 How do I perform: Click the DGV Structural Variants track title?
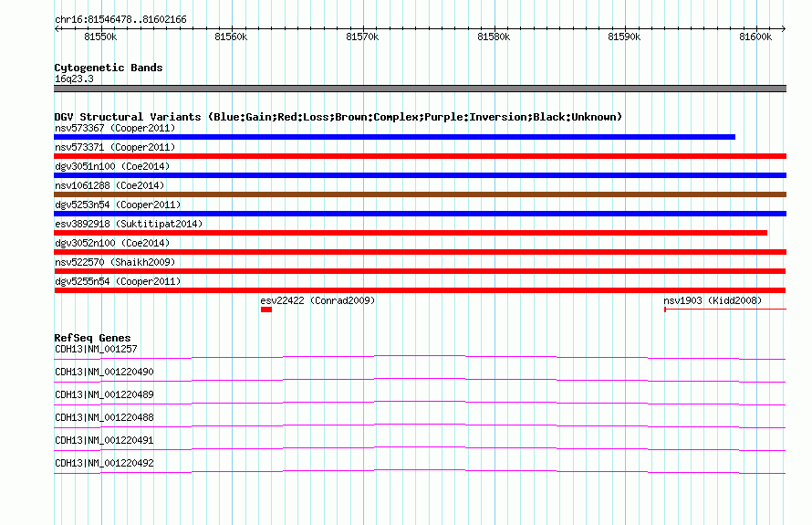338,117
